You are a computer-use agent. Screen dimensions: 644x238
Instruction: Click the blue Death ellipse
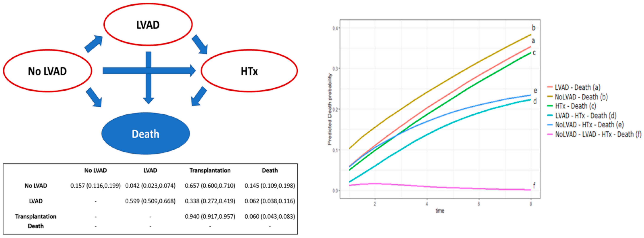coord(145,134)
